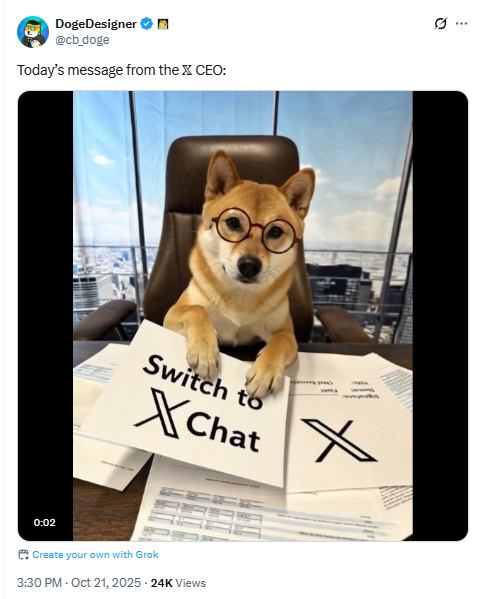
Task: Open the Grok explain-post icon
Action: (x=440, y=24)
